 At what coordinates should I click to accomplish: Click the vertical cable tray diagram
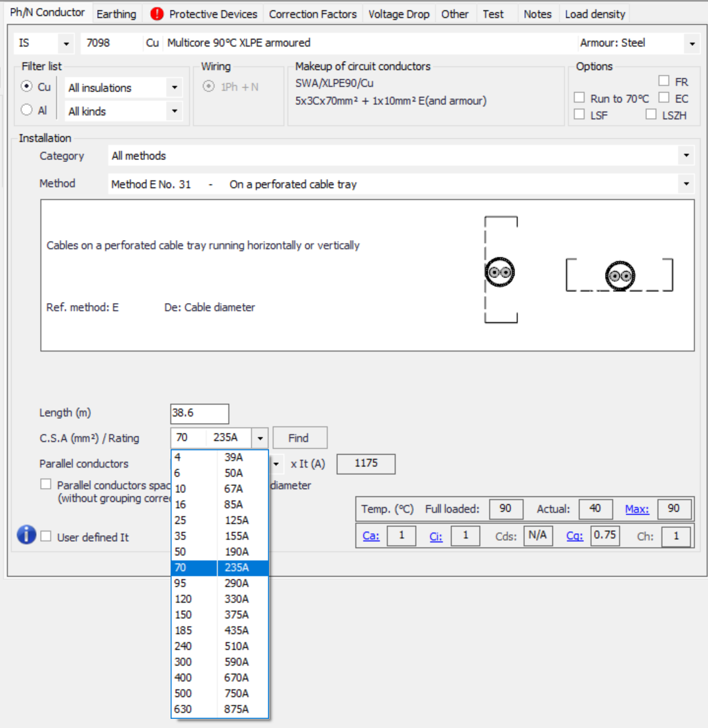coord(501,270)
